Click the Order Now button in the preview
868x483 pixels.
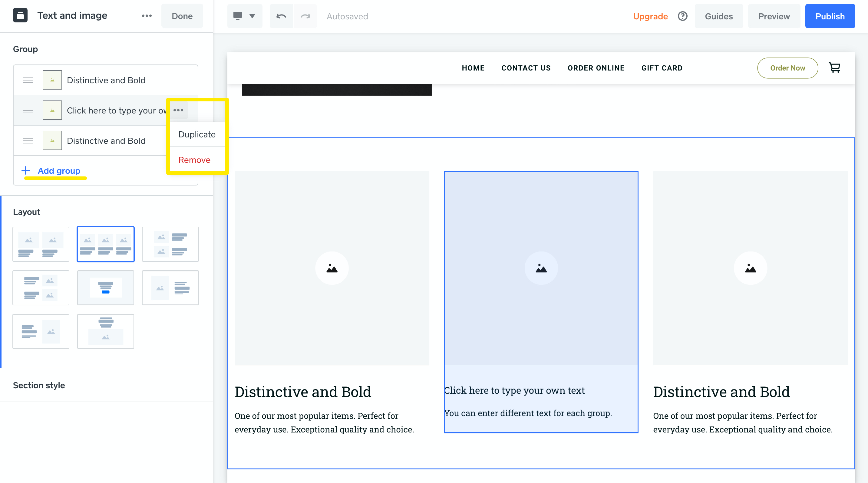pyautogui.click(x=787, y=68)
